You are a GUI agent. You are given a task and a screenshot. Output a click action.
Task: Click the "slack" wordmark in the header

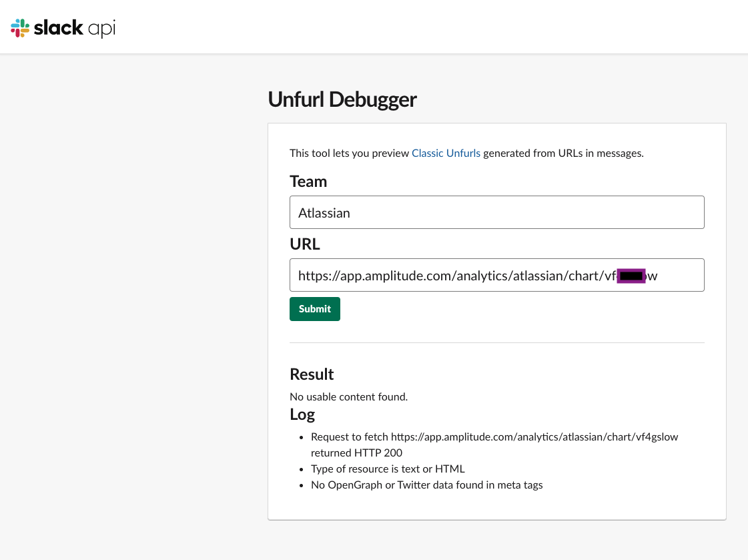[x=59, y=27]
